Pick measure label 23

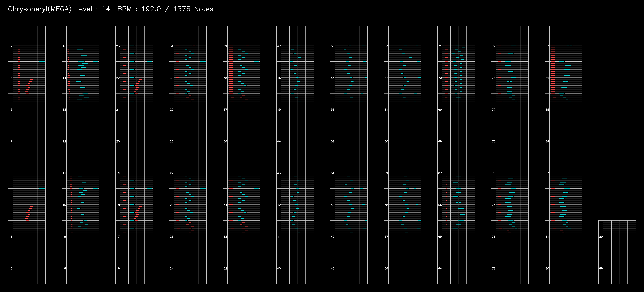[x=118, y=46]
